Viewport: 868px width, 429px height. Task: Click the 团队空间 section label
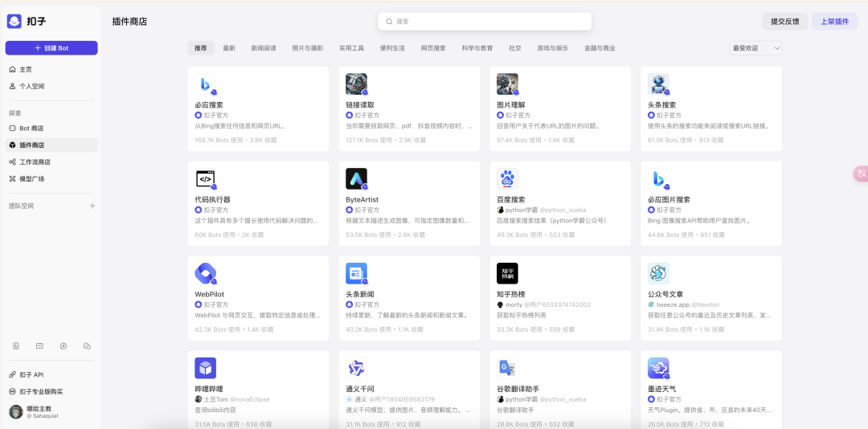tap(22, 206)
